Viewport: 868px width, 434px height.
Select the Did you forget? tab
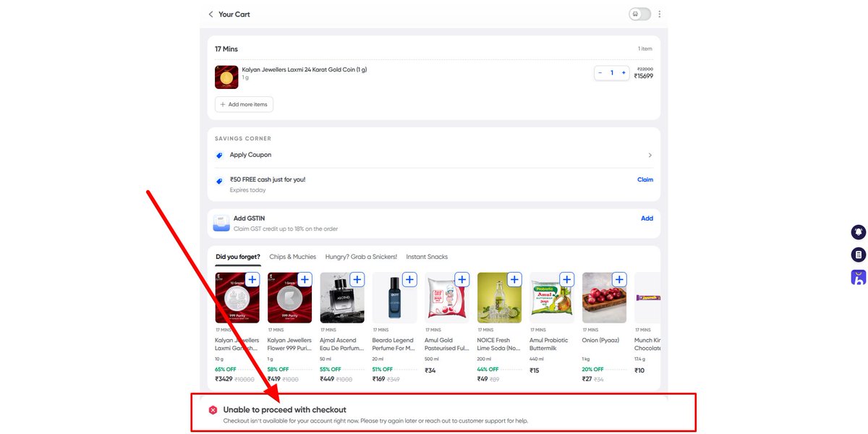tap(238, 257)
